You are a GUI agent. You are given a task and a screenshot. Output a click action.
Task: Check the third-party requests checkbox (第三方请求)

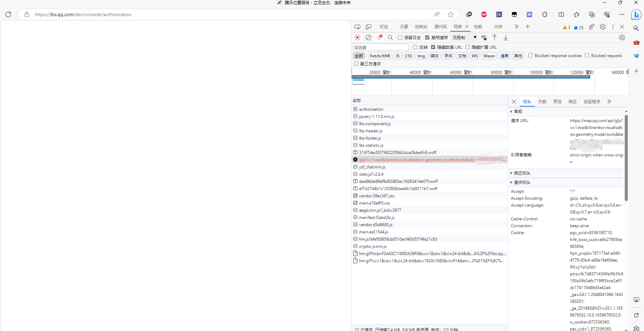click(356, 64)
